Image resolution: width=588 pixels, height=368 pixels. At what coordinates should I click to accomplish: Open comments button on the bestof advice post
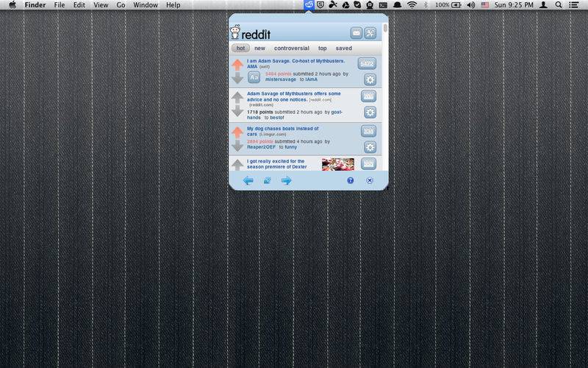369,96
